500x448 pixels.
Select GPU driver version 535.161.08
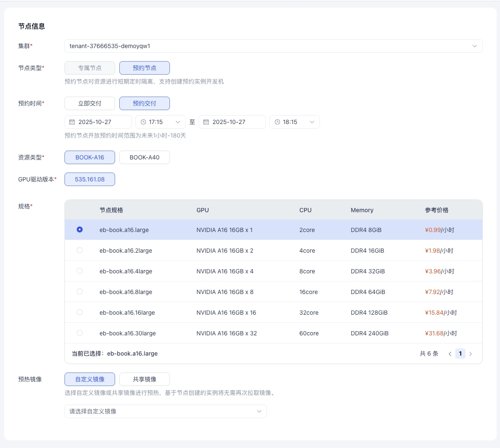point(90,179)
